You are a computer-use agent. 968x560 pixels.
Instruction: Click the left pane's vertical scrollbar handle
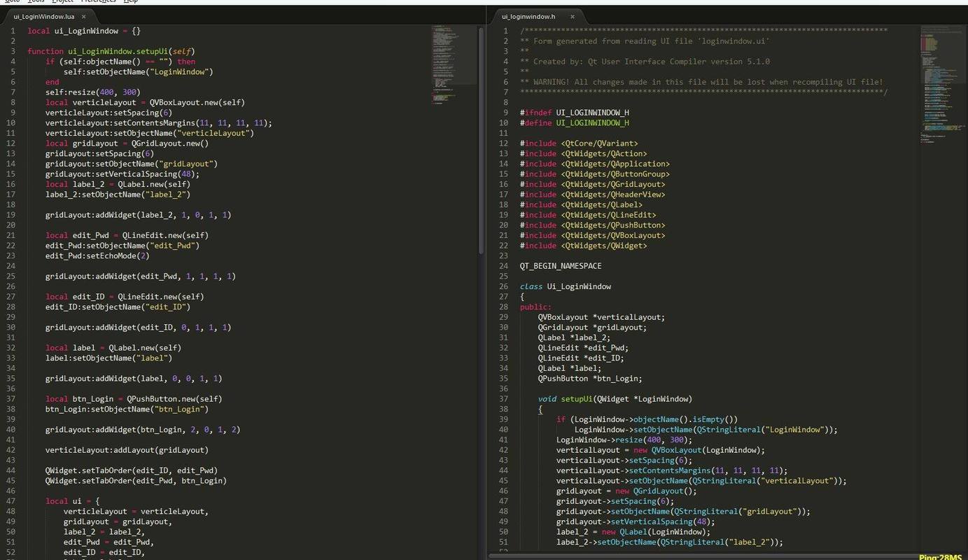(481, 140)
